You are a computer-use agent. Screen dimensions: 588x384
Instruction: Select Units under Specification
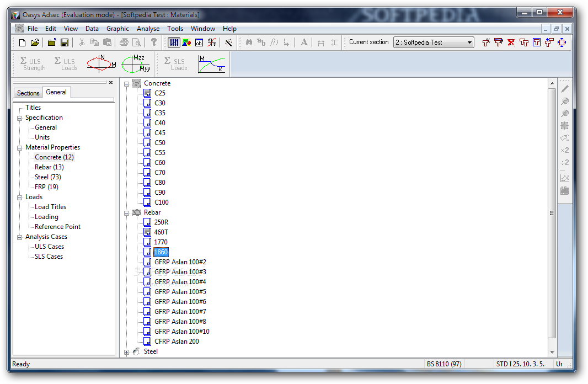(42, 137)
